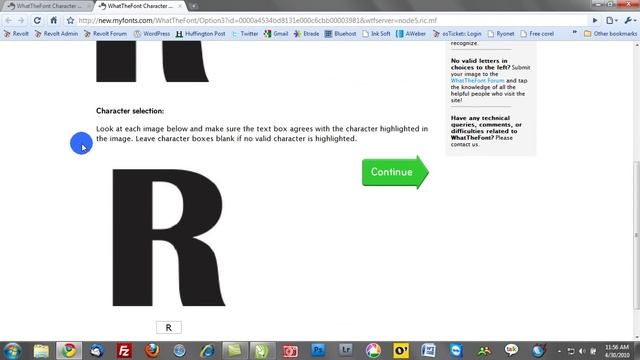Open the Gmail bookmark
This screenshot has width=640, height=360.
pyautogui.click(x=276, y=34)
